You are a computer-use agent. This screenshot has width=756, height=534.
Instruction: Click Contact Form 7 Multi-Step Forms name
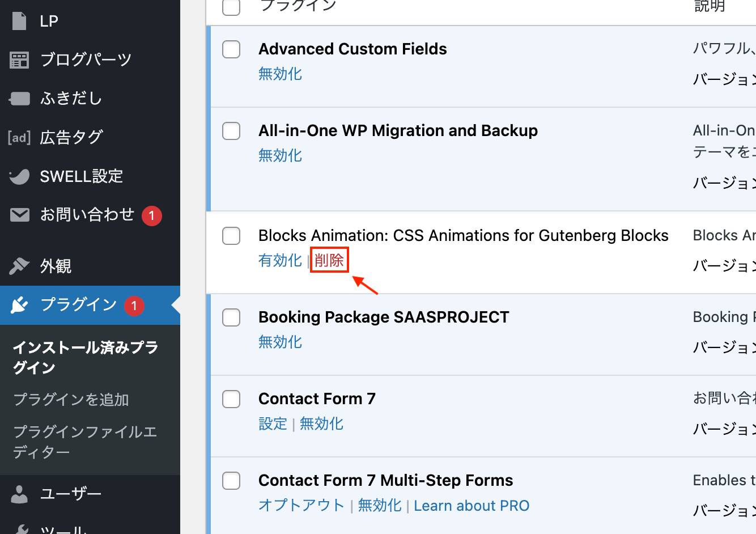[x=385, y=481]
